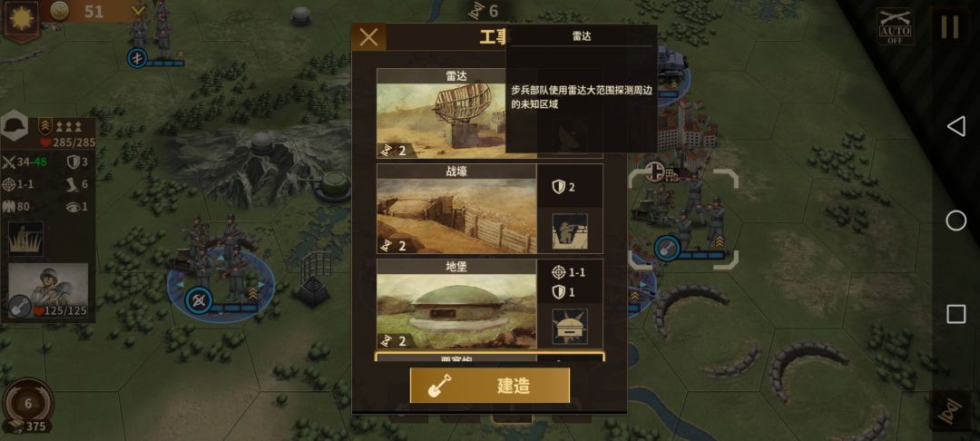
Task: Expand the gold resource dropdown chevron
Action: point(138,10)
